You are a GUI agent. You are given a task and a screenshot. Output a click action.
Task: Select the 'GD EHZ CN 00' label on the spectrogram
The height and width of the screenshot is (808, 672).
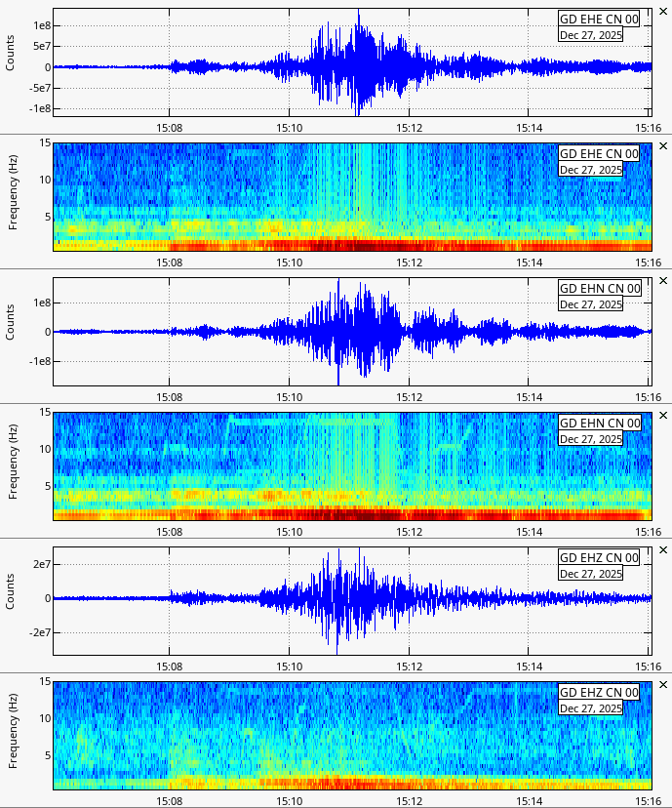pyautogui.click(x=599, y=692)
